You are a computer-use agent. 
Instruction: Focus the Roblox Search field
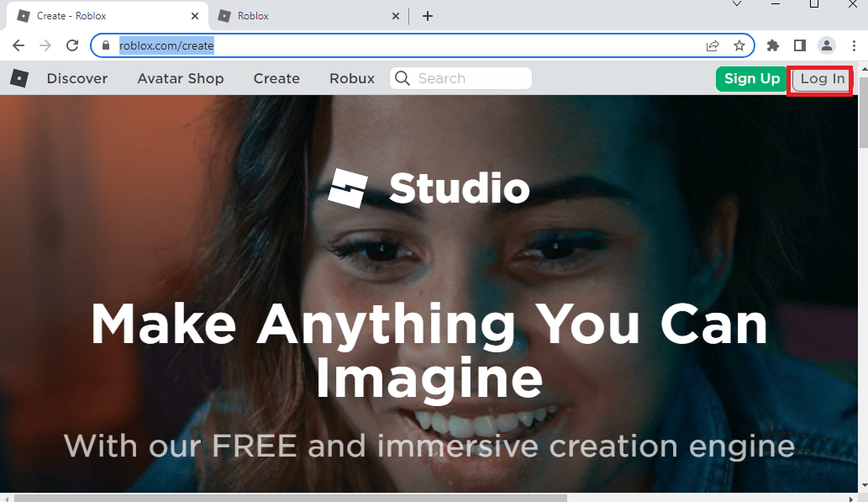point(460,78)
